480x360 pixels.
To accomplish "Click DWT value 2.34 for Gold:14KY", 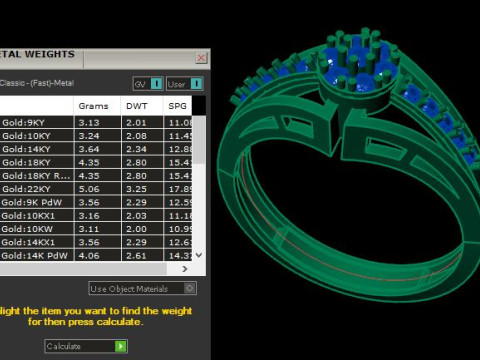I will point(136,149).
